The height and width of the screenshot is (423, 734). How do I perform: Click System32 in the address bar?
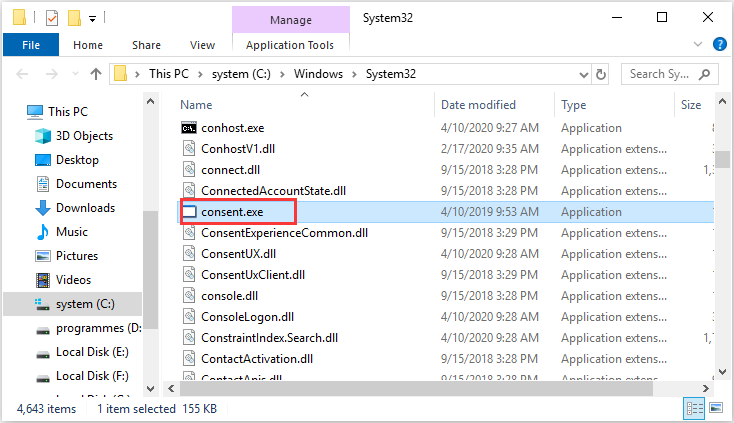[x=391, y=74]
